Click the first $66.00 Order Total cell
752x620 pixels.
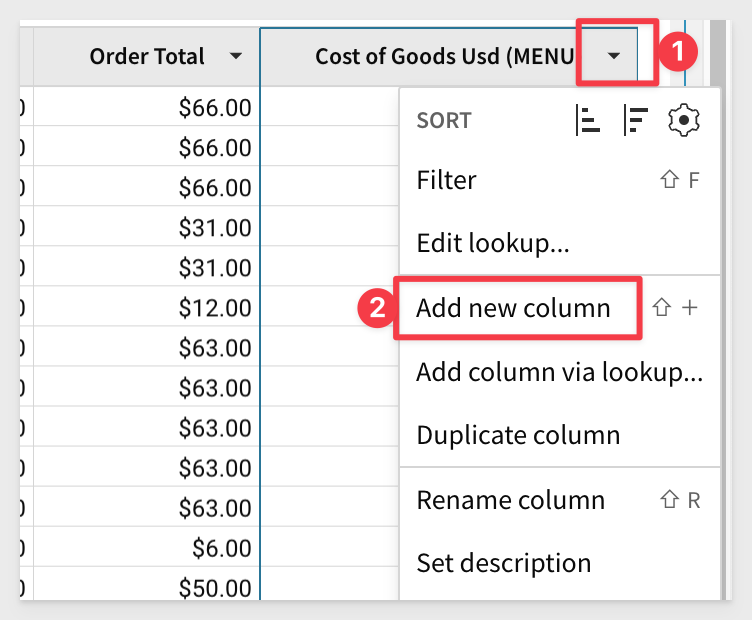(214, 108)
